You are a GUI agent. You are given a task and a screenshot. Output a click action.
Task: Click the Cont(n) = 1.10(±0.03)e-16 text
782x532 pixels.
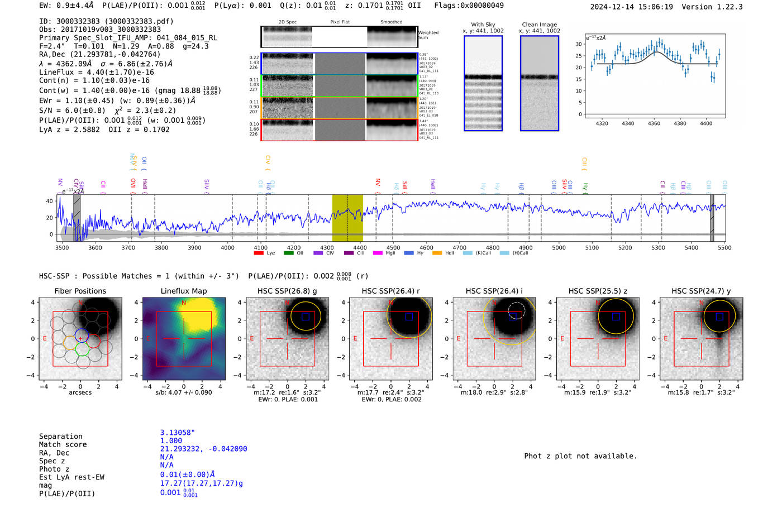point(94,80)
